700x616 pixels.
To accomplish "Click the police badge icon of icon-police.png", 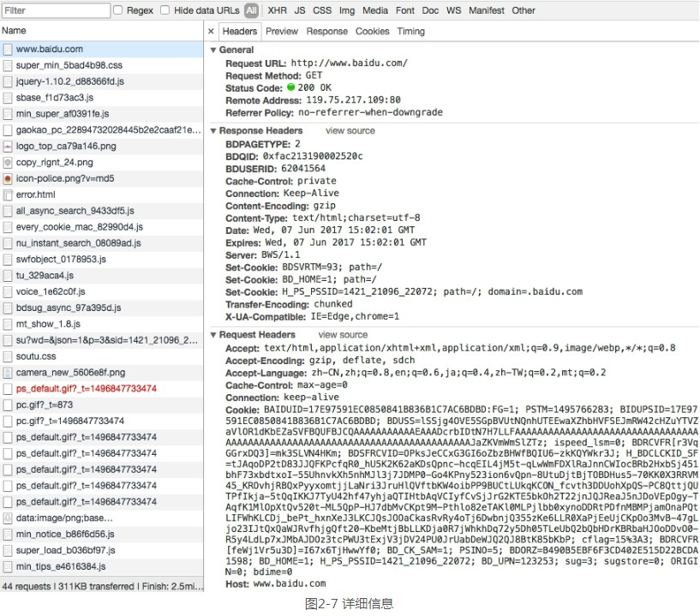I will 8,178.
